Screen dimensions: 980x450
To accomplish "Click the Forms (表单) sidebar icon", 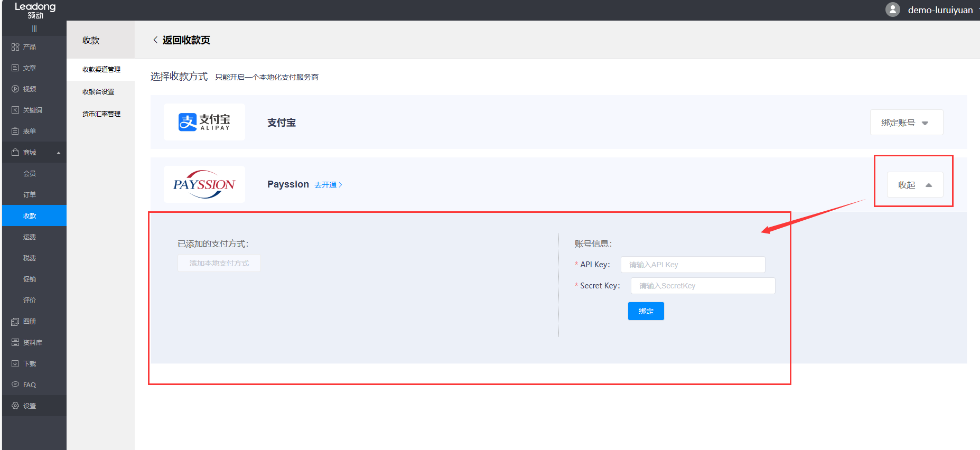I will [x=15, y=132].
